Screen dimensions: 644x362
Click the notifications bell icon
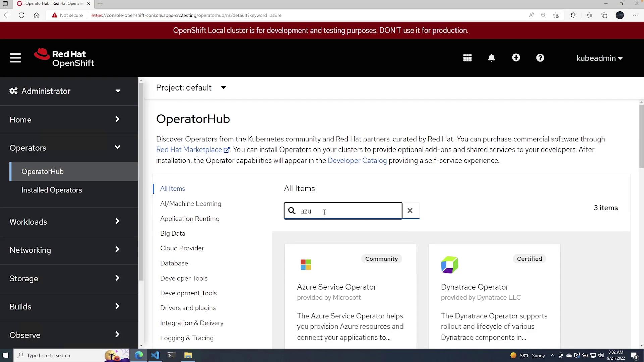[x=491, y=58]
